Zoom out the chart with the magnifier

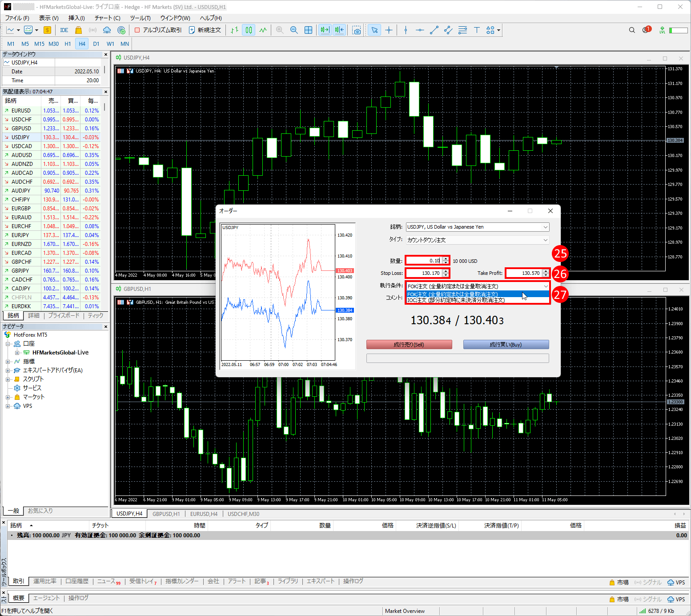[x=294, y=30]
